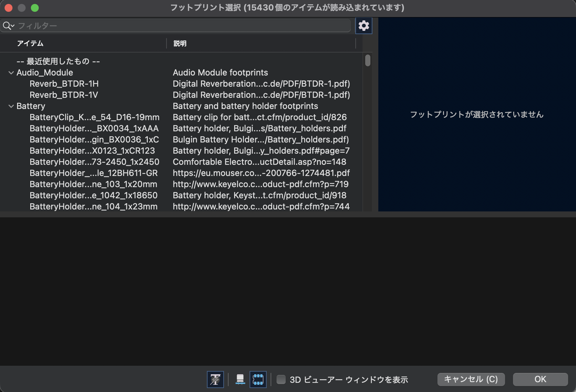Click 'Battery clip for batt...ct.cfm/product_id/826' description

click(x=260, y=117)
